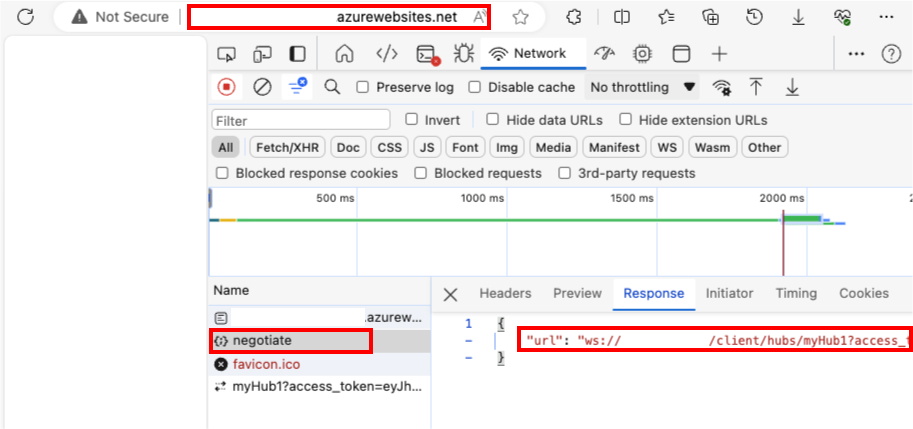Select the All request type filter

click(225, 147)
